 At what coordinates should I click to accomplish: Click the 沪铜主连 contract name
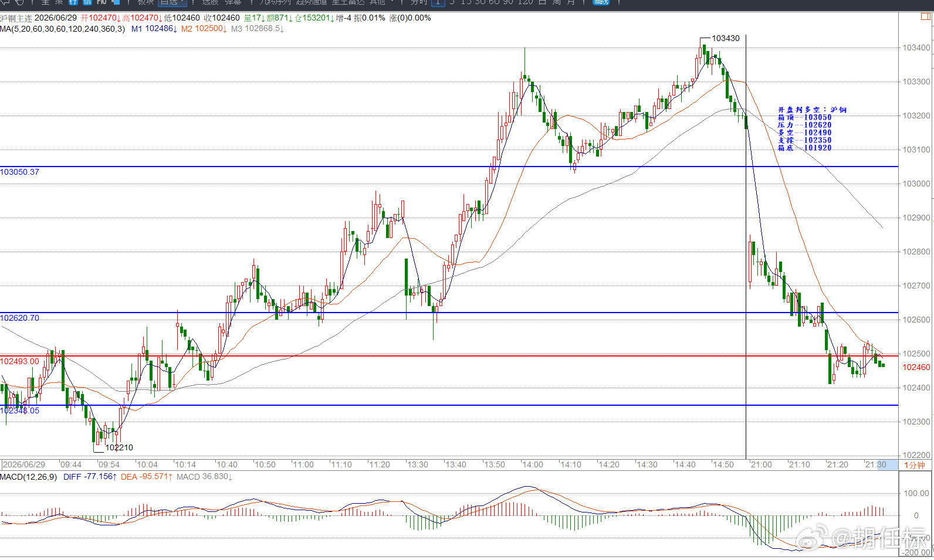[16, 18]
